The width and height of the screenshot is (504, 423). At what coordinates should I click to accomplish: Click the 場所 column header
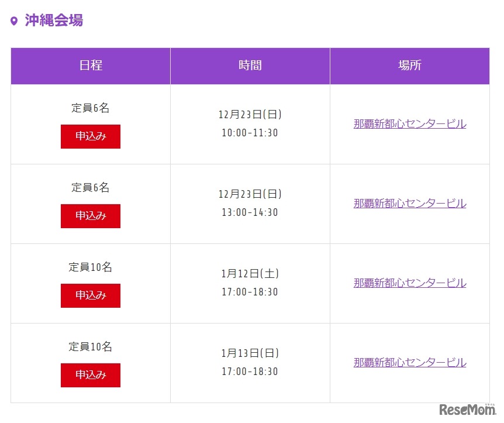coord(409,66)
